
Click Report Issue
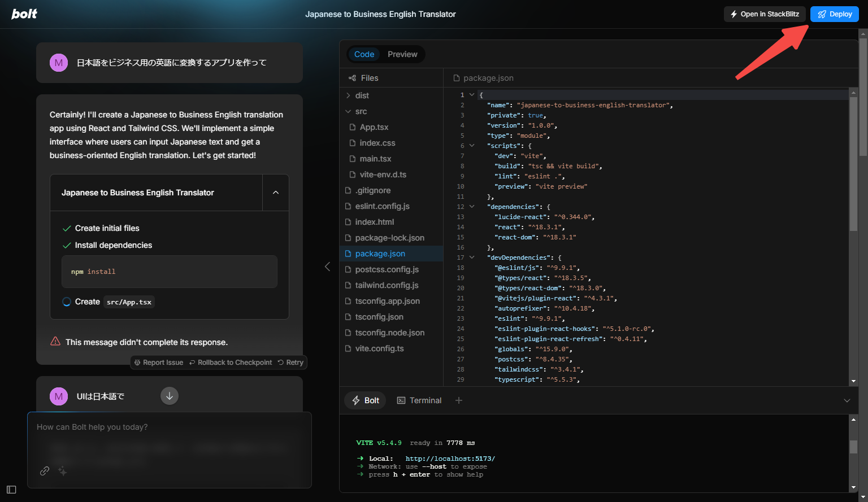click(159, 363)
